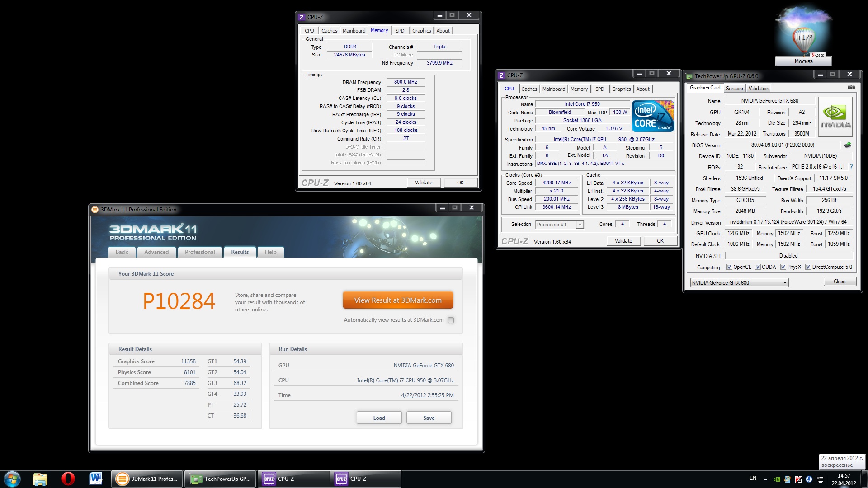Click Validate in Memory CPU-Z window

(424, 183)
